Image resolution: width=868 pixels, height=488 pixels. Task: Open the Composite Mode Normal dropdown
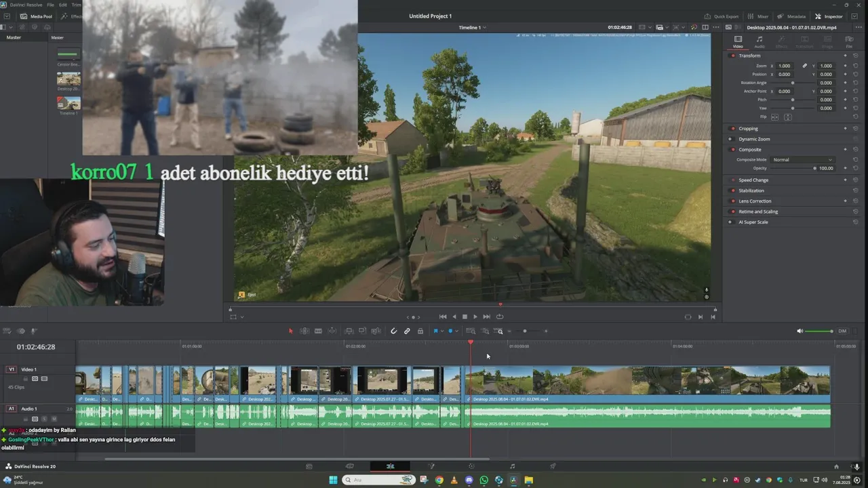pyautogui.click(x=803, y=159)
